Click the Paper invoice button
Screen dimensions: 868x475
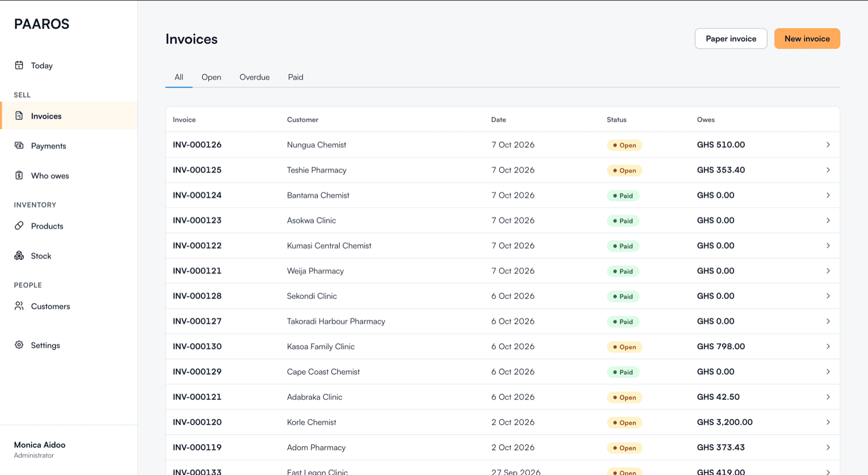coord(731,38)
